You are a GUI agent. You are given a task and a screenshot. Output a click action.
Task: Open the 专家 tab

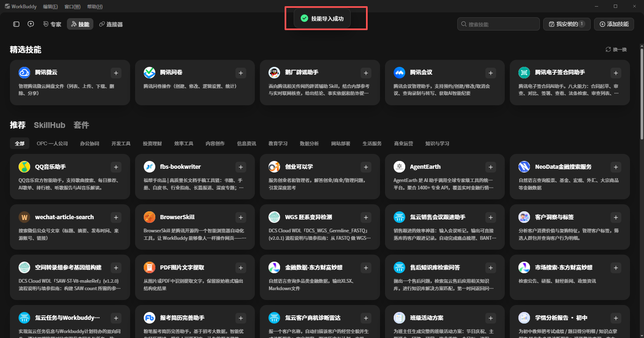pyautogui.click(x=52, y=24)
